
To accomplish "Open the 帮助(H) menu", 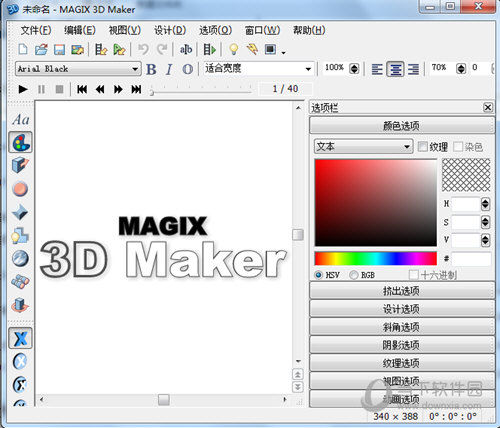I will (x=309, y=31).
